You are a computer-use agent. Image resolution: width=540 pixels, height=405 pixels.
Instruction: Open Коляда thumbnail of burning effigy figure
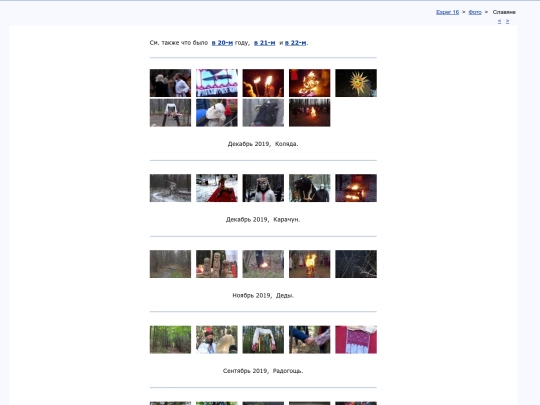(x=310, y=83)
